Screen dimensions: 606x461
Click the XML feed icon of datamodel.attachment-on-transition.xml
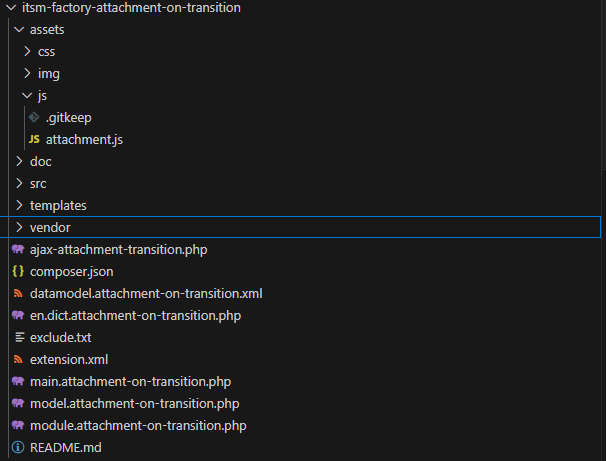pyautogui.click(x=18, y=293)
